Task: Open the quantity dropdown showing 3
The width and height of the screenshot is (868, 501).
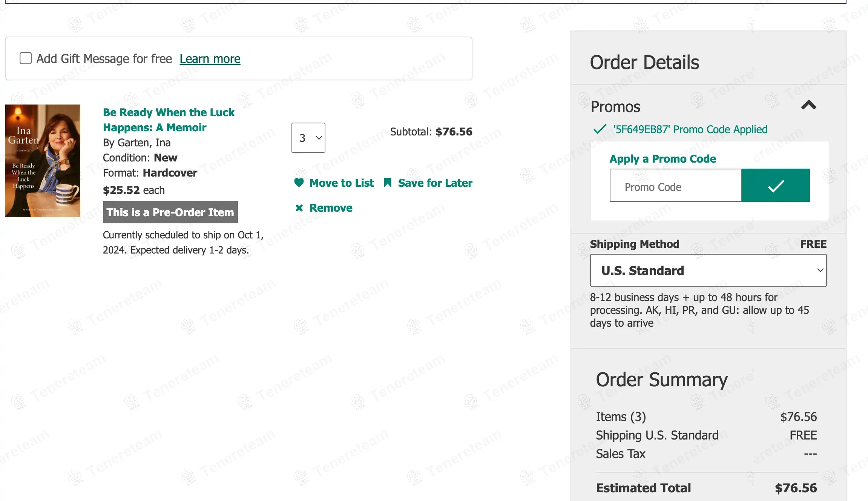Action: (308, 138)
